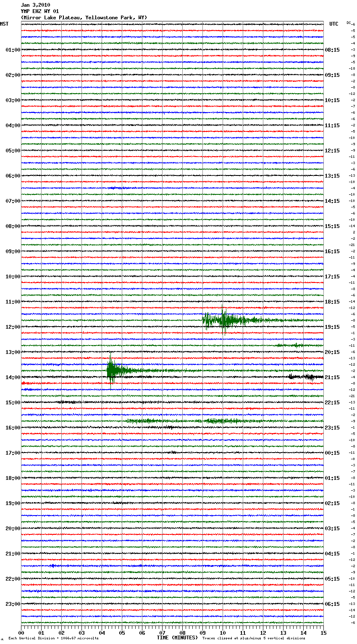Click the minute "15" tick label on the x-axis
The height and width of the screenshot is (644, 357).
point(323,633)
